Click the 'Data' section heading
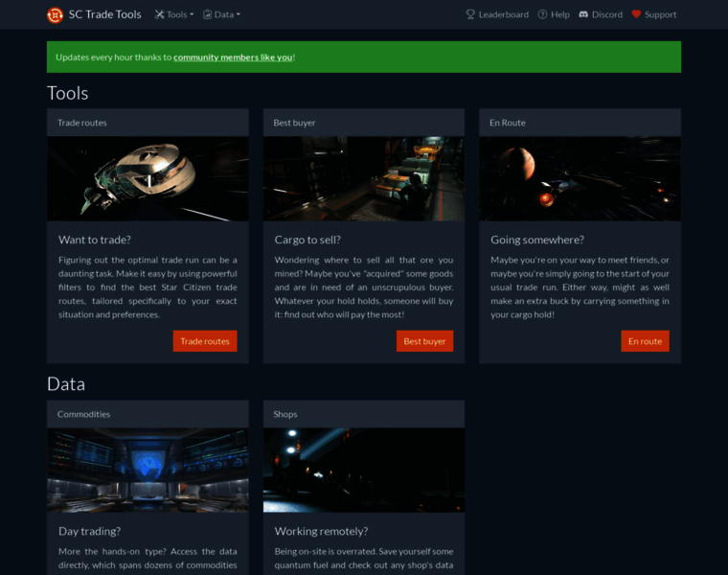 (x=66, y=384)
